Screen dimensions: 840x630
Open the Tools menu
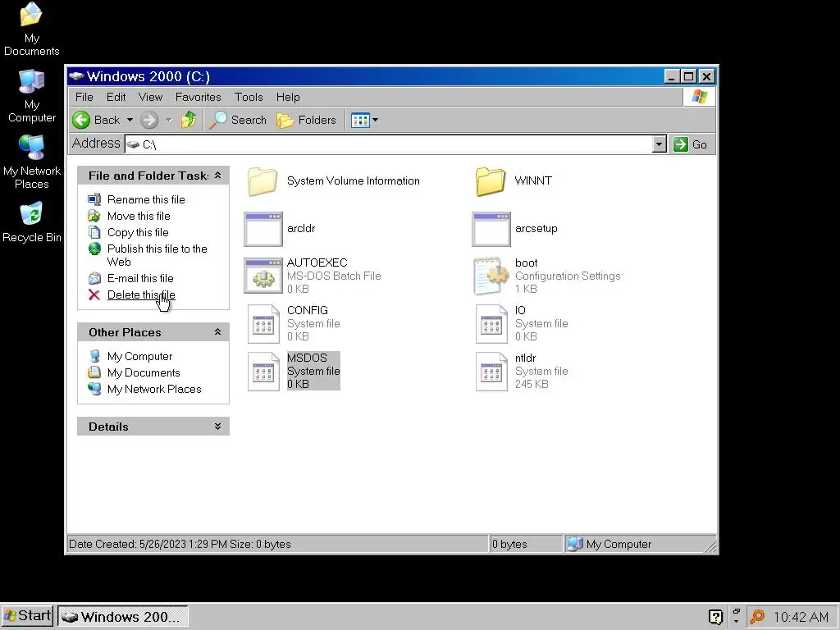(249, 97)
